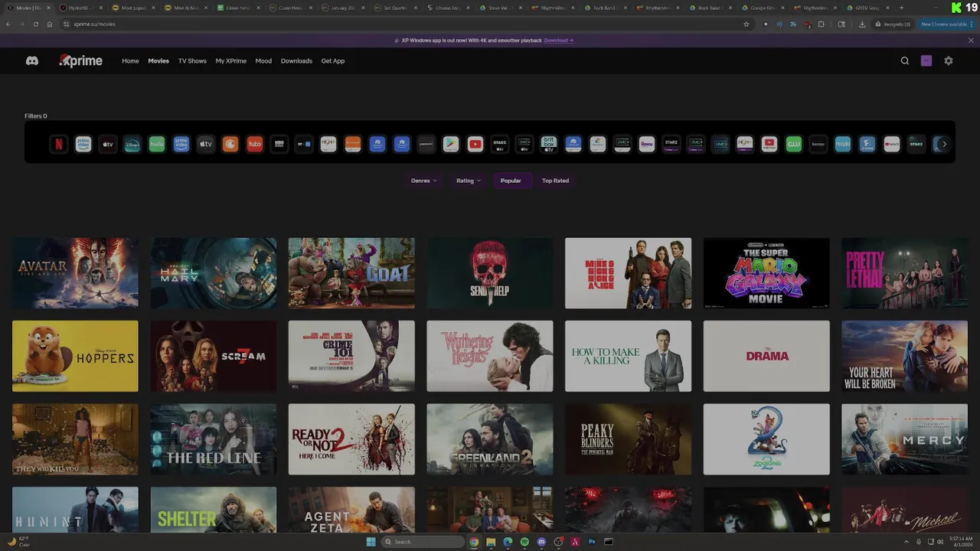The image size is (980, 551).
Task: Open the Pretty Lethal movie poster
Action: tap(904, 273)
